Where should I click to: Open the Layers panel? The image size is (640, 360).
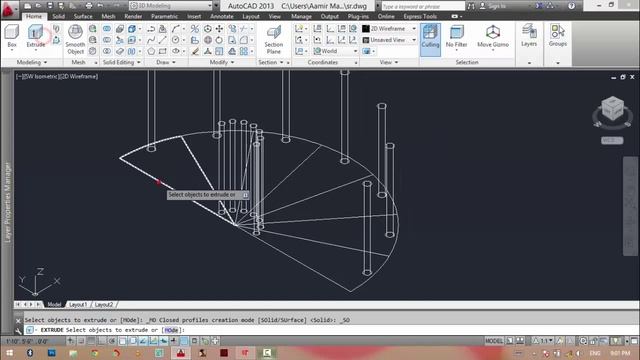pyautogui.click(x=529, y=36)
